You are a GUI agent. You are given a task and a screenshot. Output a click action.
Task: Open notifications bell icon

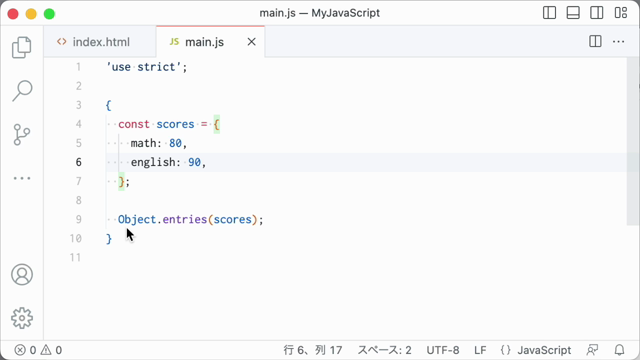pos(619,350)
